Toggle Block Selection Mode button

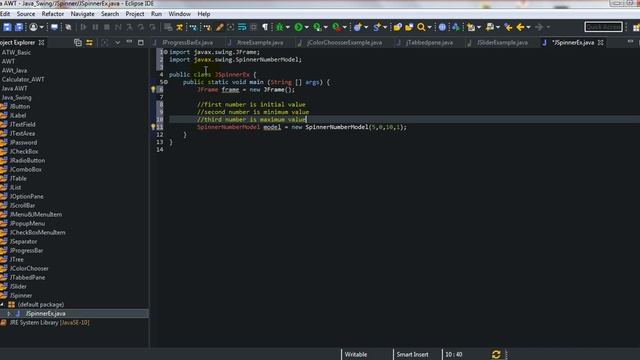253,27
